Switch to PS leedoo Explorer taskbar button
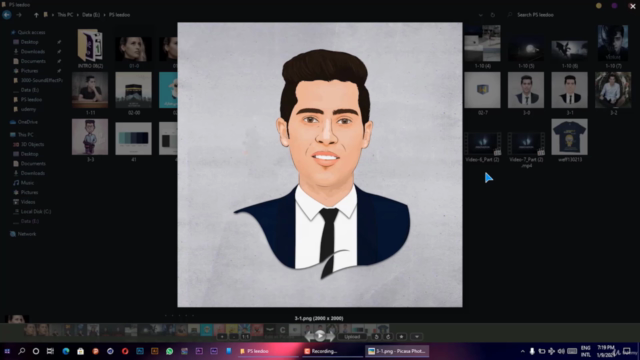 tap(268, 351)
